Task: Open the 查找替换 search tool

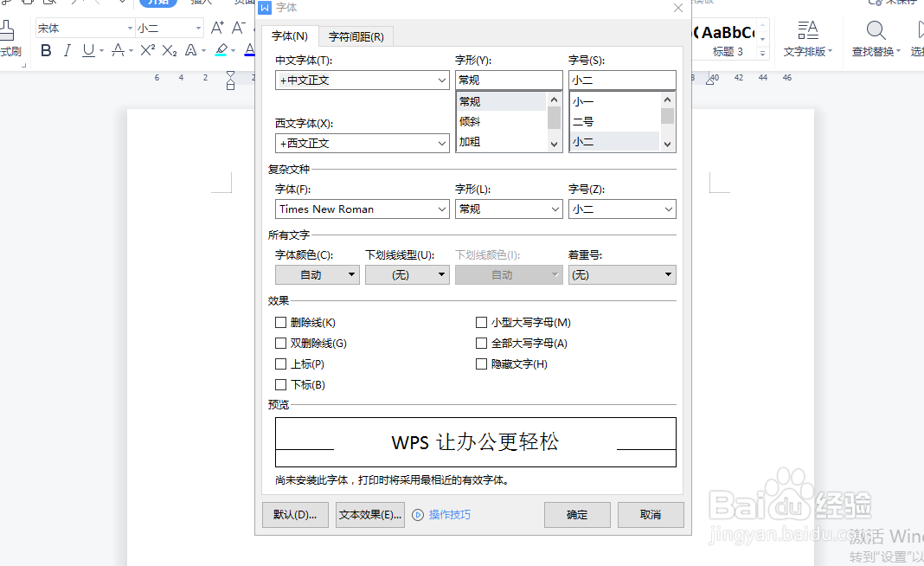Action: click(876, 39)
